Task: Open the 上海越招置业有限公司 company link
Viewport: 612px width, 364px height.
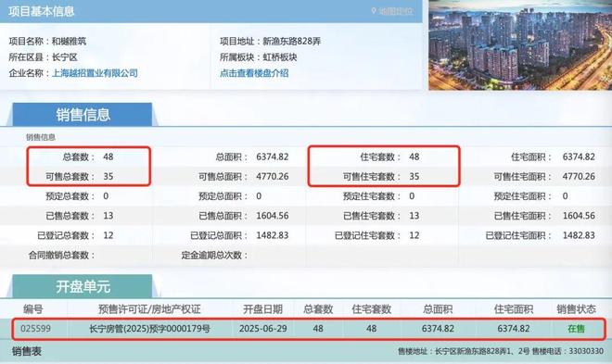Action: pyautogui.click(x=95, y=73)
